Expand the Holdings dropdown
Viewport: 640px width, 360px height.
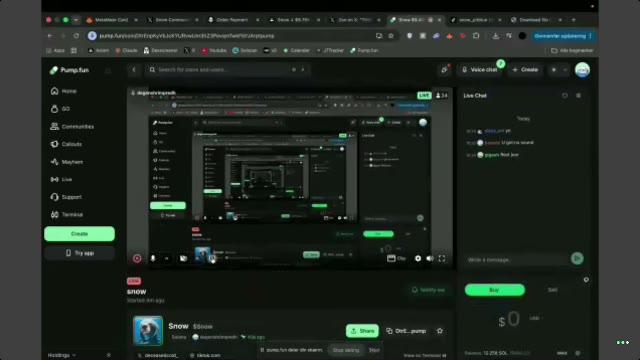pyautogui.click(x=62, y=355)
